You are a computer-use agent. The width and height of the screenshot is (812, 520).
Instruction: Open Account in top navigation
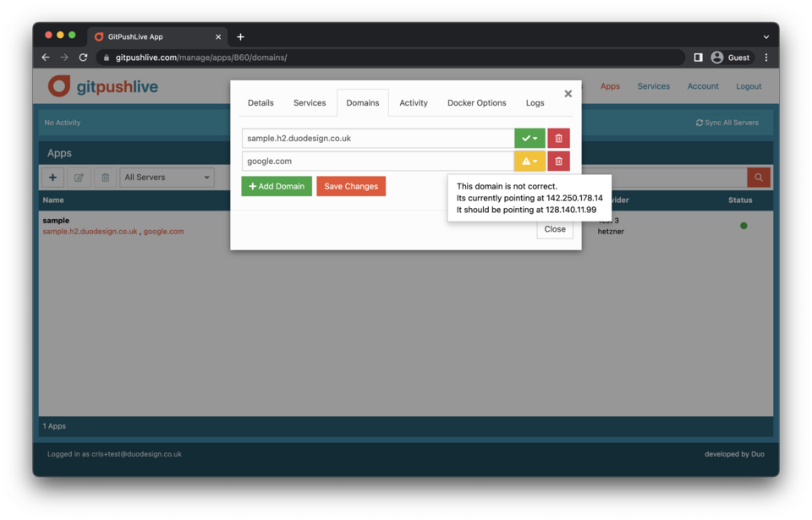click(703, 86)
